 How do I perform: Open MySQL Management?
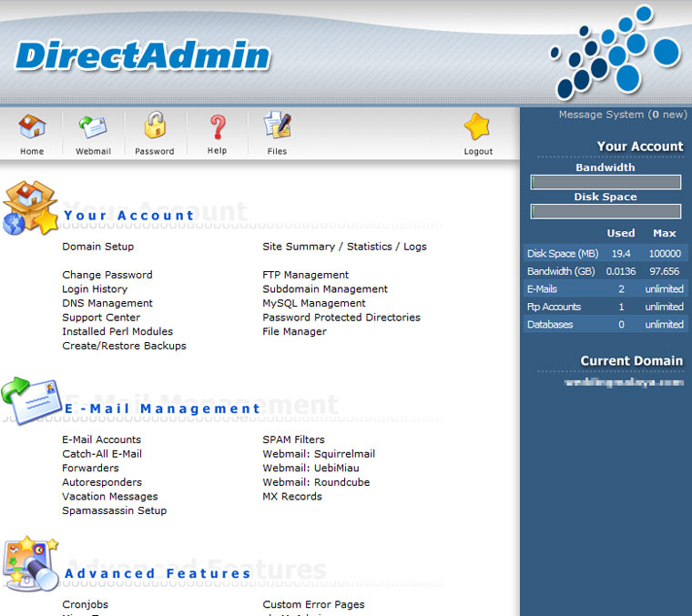pyautogui.click(x=314, y=303)
